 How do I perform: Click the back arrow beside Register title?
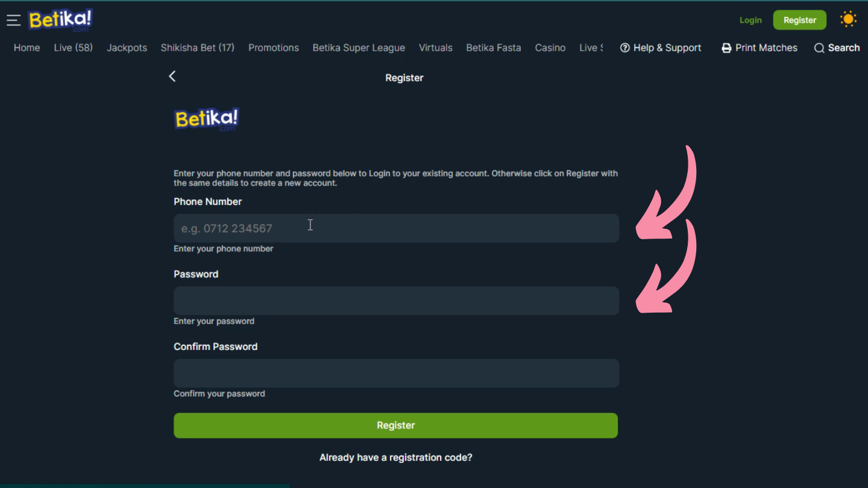point(172,76)
